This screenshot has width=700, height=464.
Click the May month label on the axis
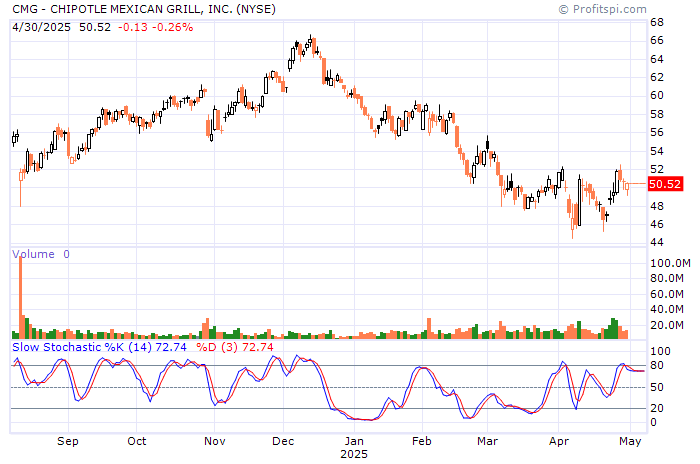[630, 441]
